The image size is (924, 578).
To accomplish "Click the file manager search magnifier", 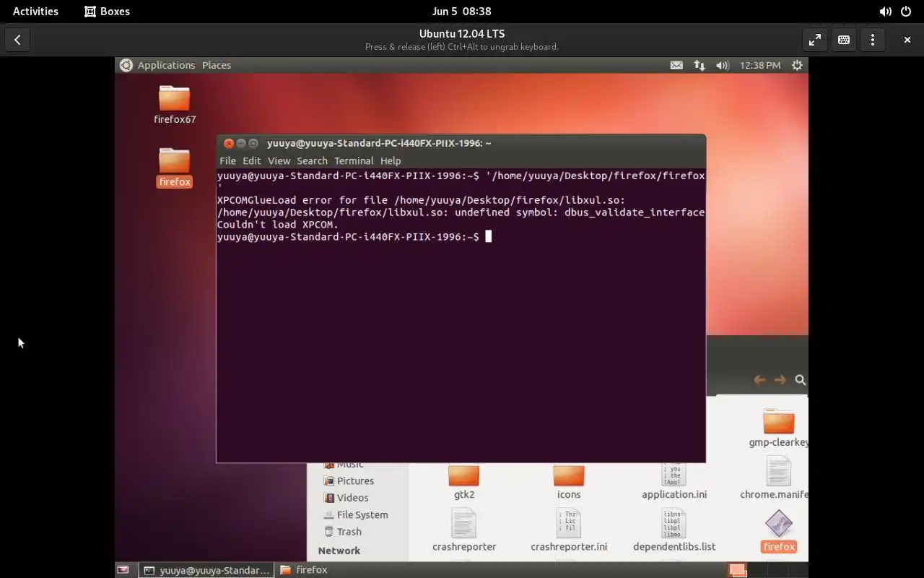I will pos(800,379).
